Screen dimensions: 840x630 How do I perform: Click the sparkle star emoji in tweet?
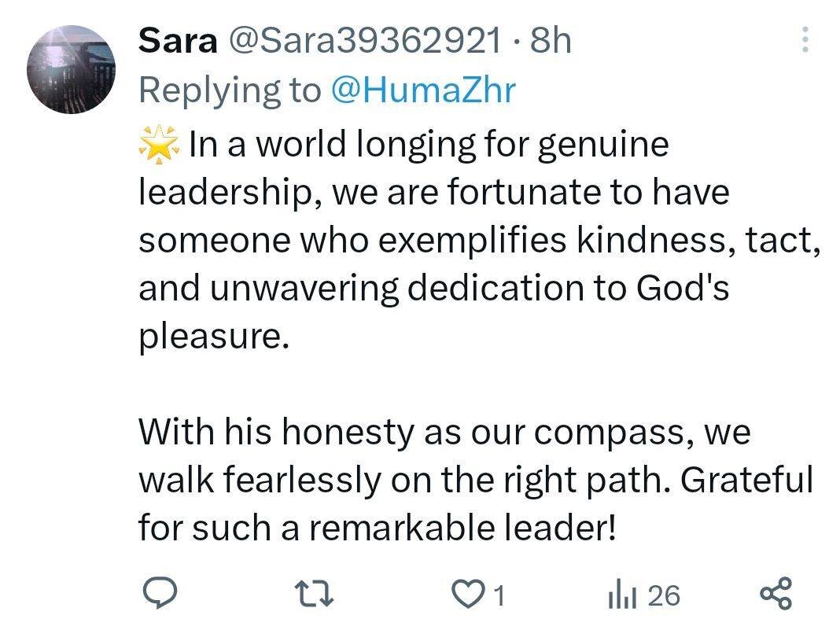(158, 146)
